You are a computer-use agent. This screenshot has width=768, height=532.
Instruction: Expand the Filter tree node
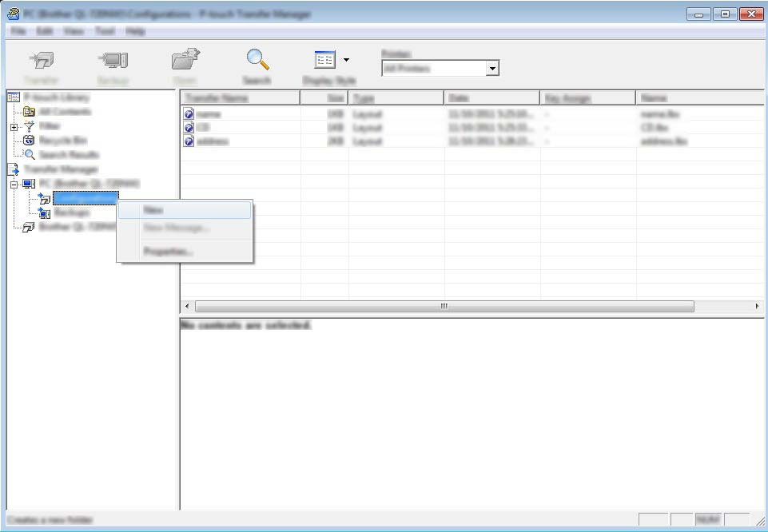click(14, 127)
